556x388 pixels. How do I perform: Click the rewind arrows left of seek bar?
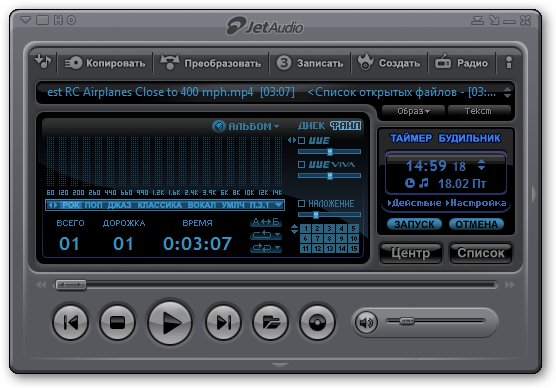tap(41, 284)
